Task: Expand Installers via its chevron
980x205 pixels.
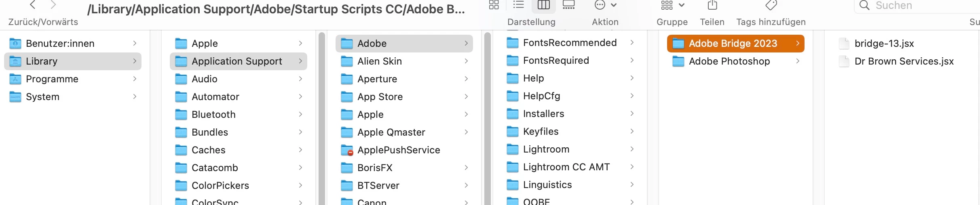Action: click(632, 113)
